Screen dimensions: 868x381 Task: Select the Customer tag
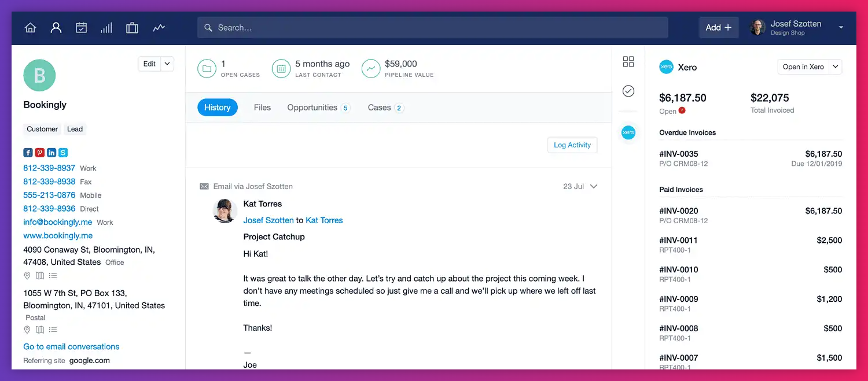point(42,129)
